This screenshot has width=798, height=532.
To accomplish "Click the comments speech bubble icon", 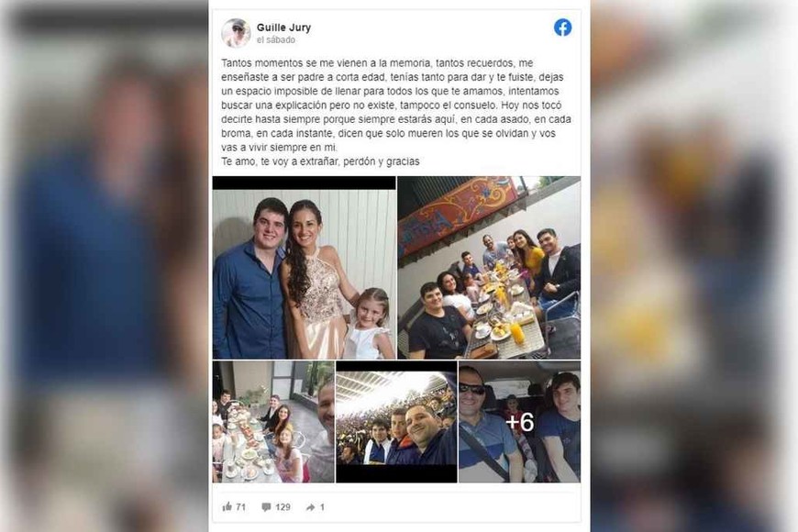I will 266,507.
